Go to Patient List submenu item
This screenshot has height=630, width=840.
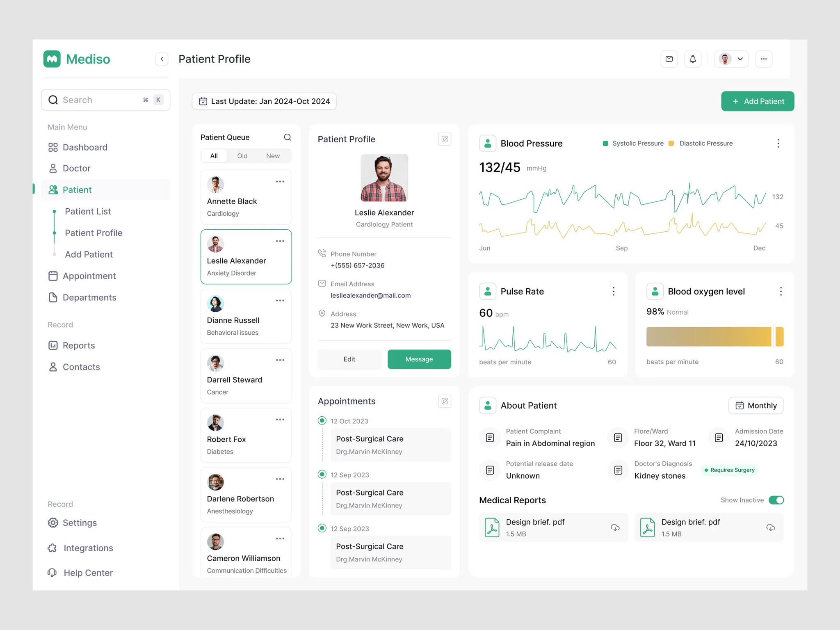point(88,212)
